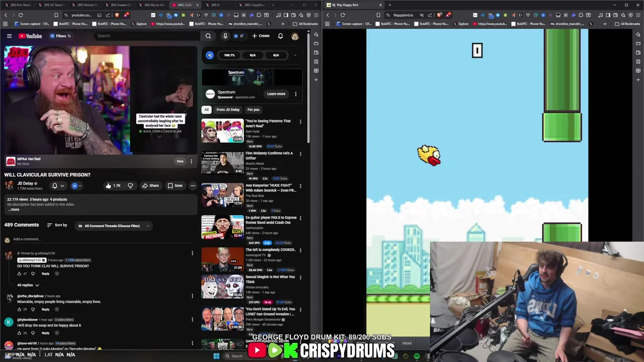Image resolution: width=644 pixels, height=362 pixels.
Task: Open Brave Shields icon in YouTube window
Action: [x=117, y=15]
